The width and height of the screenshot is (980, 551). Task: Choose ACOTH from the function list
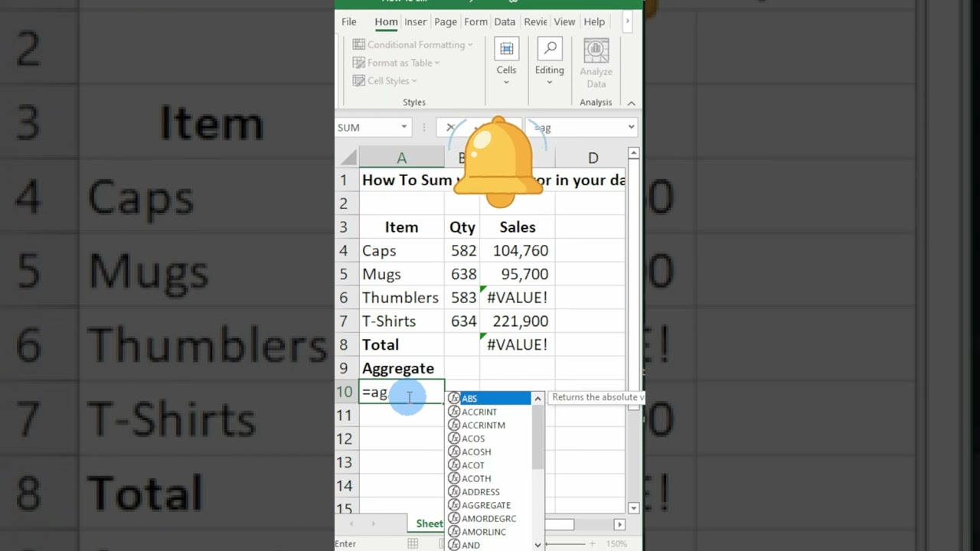click(x=488, y=478)
